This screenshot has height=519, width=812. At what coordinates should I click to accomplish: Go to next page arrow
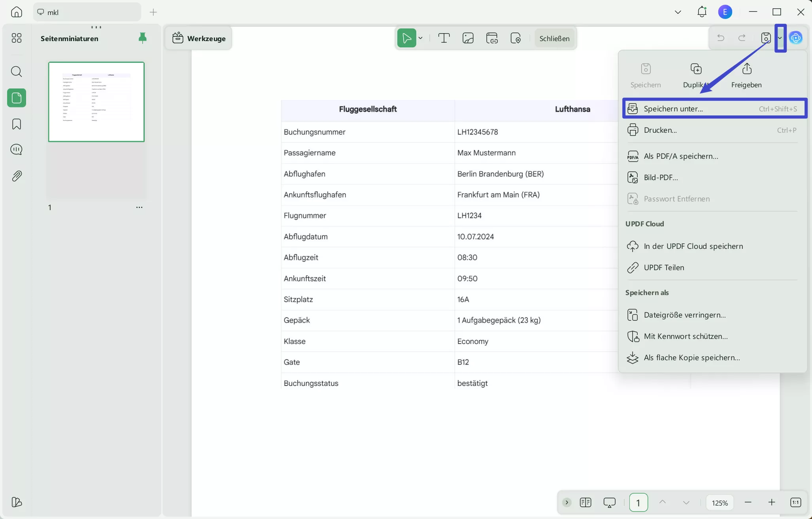(x=686, y=502)
